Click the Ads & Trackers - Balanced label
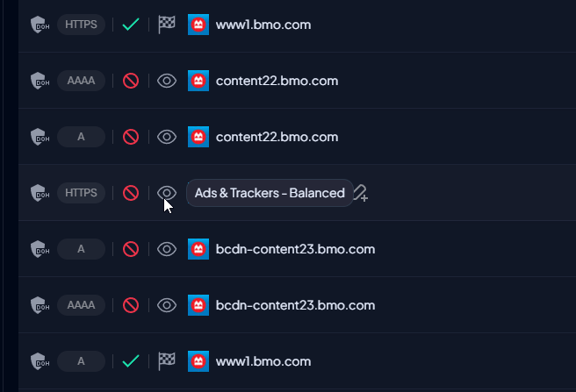The height and width of the screenshot is (392, 576). click(x=270, y=193)
